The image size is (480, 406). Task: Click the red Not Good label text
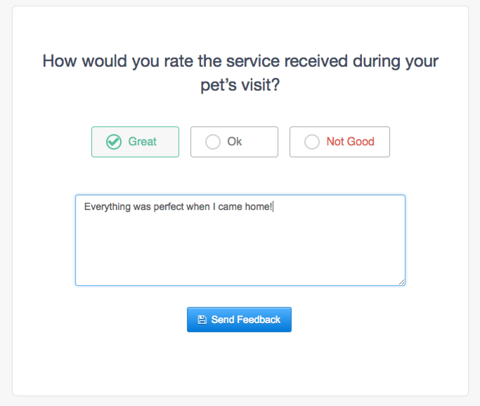[x=350, y=142]
